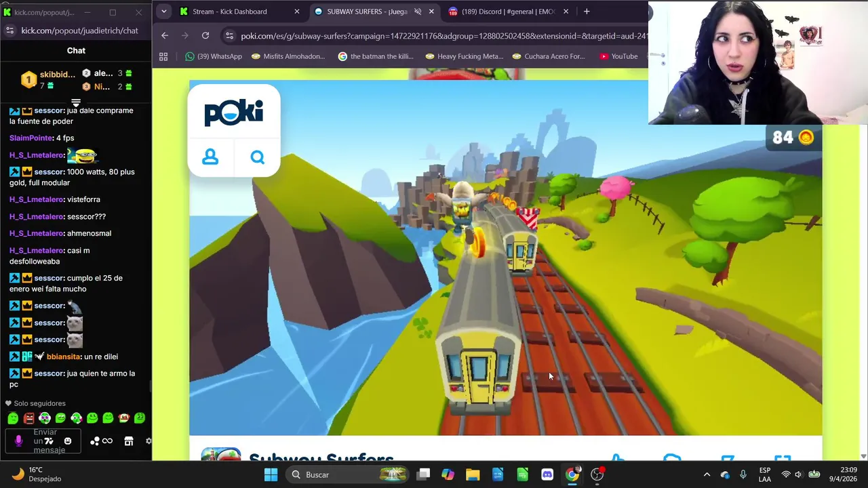868x488 pixels.
Task: Open WhatsApp bookmark
Action: (x=213, y=56)
